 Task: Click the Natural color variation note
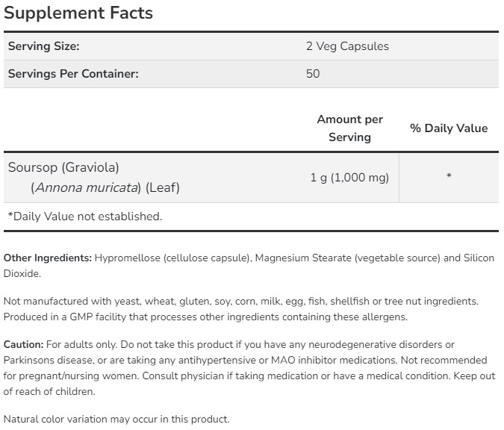(x=116, y=419)
